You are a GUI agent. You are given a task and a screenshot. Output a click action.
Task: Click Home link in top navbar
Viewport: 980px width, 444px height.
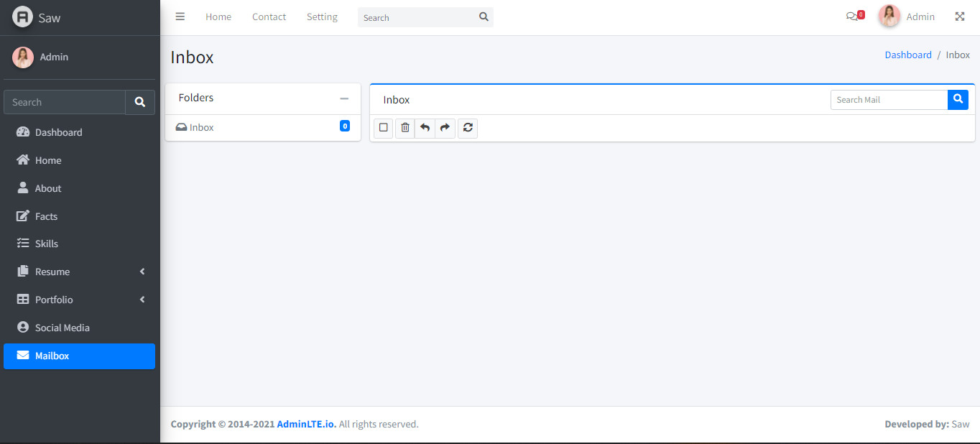[x=218, y=17]
